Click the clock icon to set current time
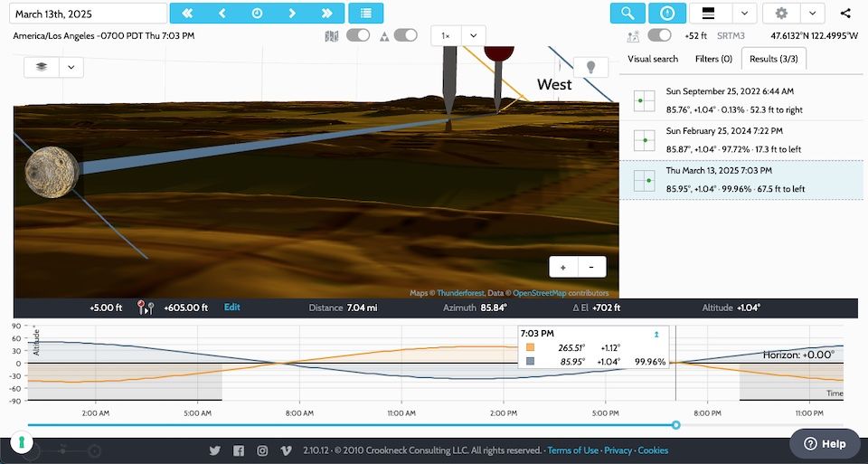The width and height of the screenshot is (868, 464). [x=257, y=14]
